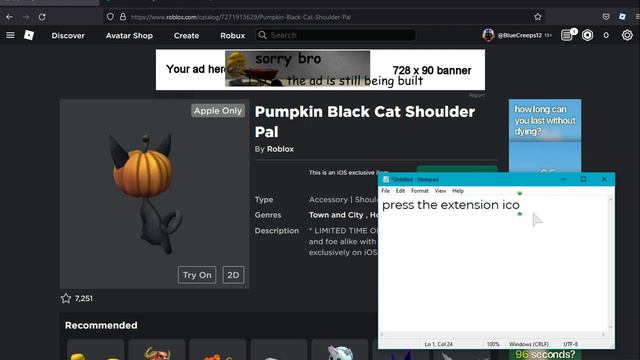Reload the page with the refresh icon

(x=42, y=17)
